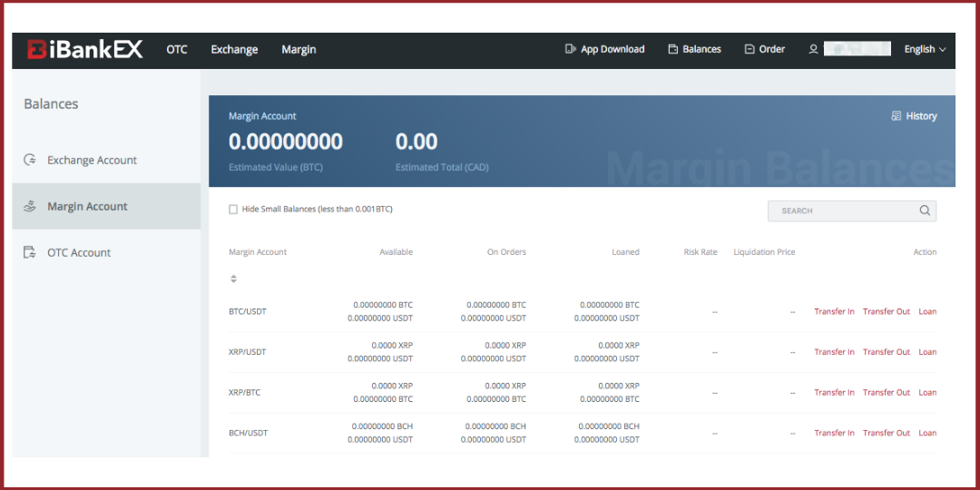Image resolution: width=980 pixels, height=490 pixels.
Task: Focus the SEARCH input field
Action: (852, 211)
